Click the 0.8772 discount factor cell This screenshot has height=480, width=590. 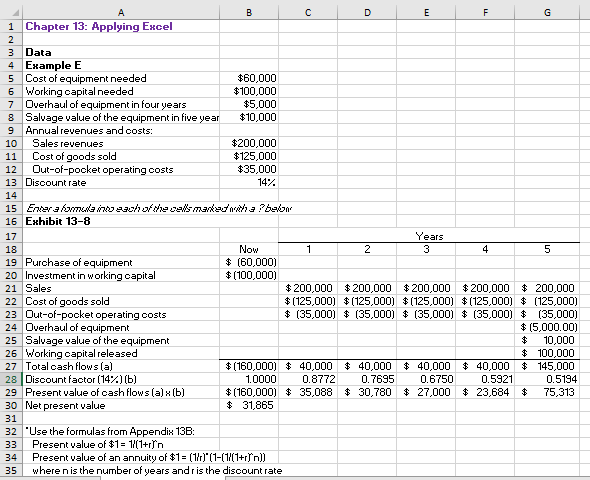click(x=308, y=379)
